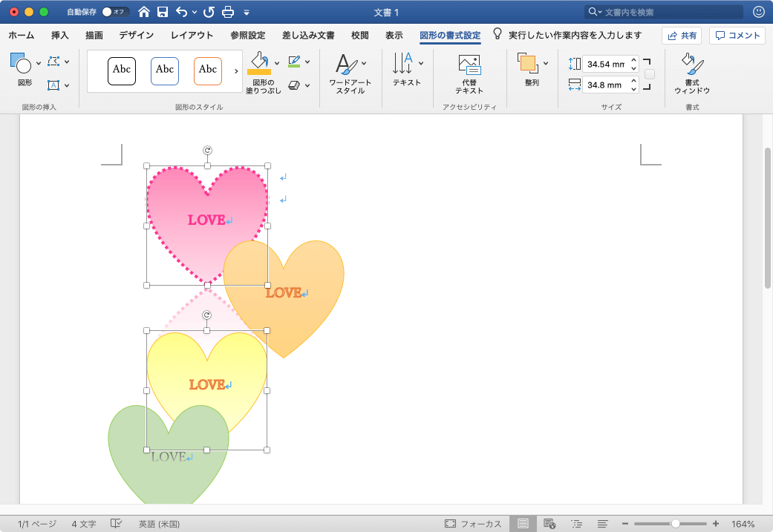Viewport: 773px width, 532px height.
Task: Click the spelling check book icon
Action: (116, 523)
